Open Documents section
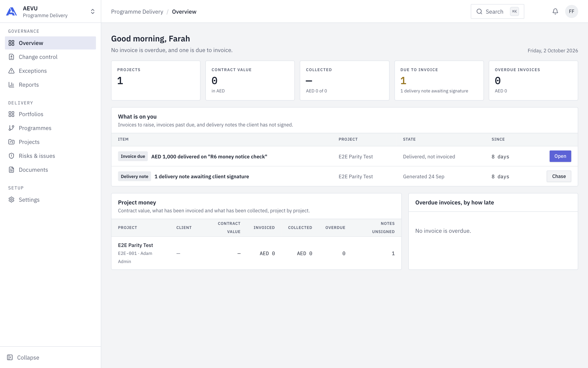588x368 pixels. click(x=50, y=170)
